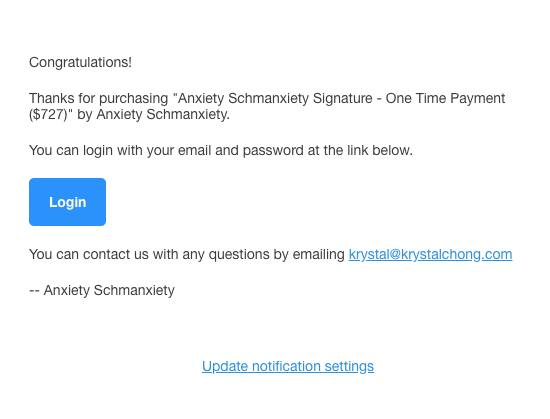Image resolution: width=550 pixels, height=419 pixels.
Task: Click "Anxiety Schmanxiety Signature" product name
Action: (275, 98)
